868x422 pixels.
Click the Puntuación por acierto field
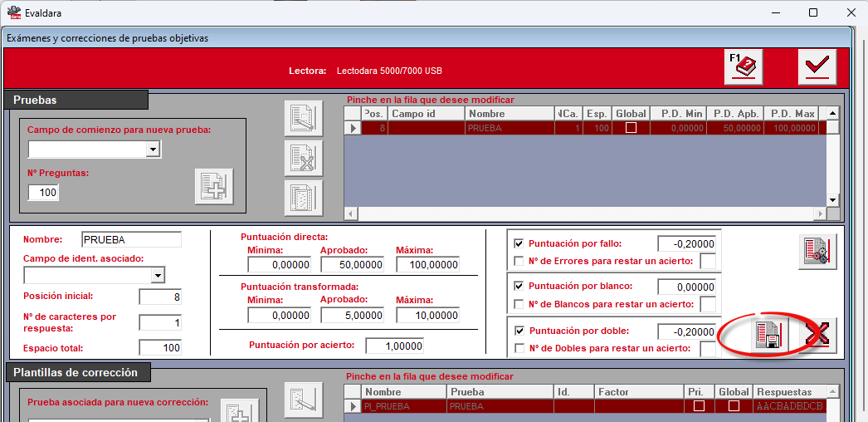click(x=395, y=346)
